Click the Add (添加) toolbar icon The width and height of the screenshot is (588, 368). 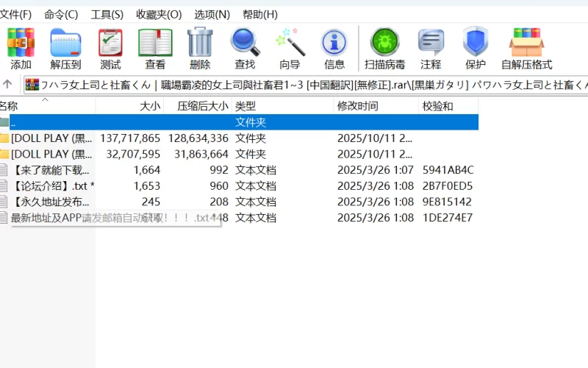pos(21,48)
